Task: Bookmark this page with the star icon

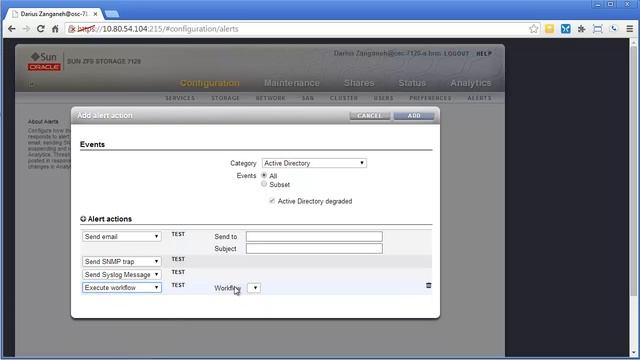Action: coord(533,29)
